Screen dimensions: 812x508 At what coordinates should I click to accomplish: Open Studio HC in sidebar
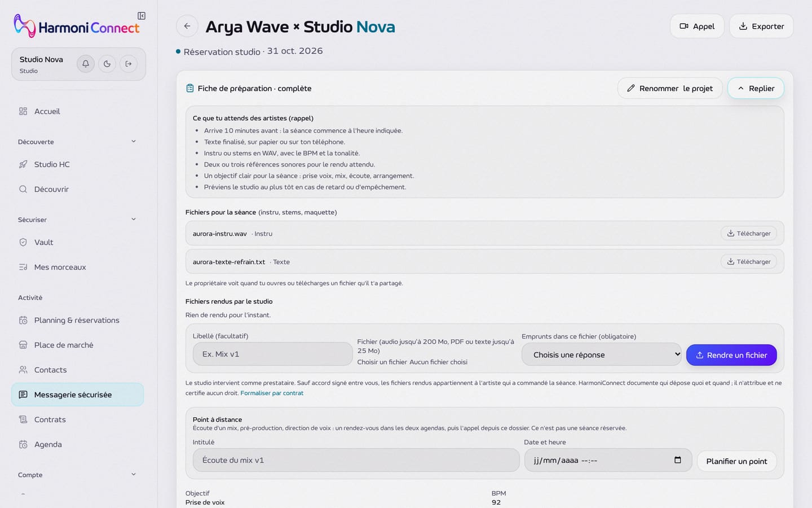coord(77,164)
